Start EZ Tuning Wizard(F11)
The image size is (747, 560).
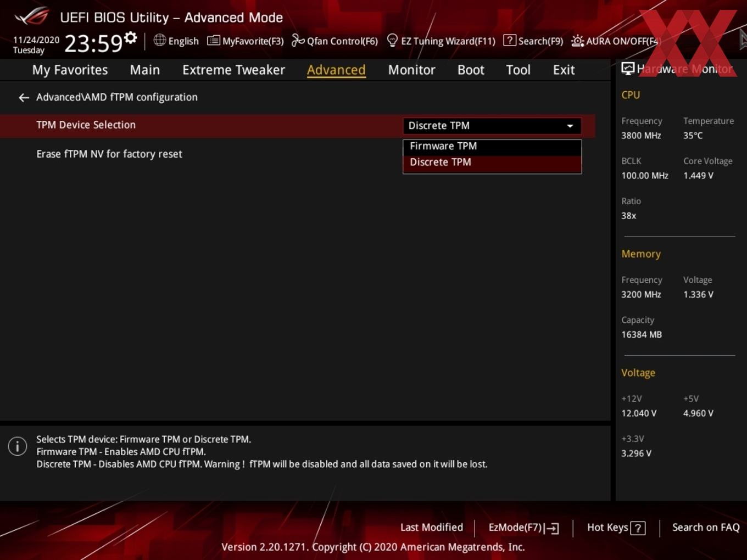448,41
